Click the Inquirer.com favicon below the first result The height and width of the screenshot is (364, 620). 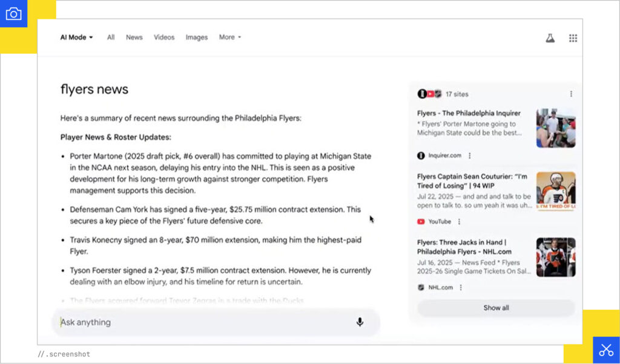[x=420, y=155]
